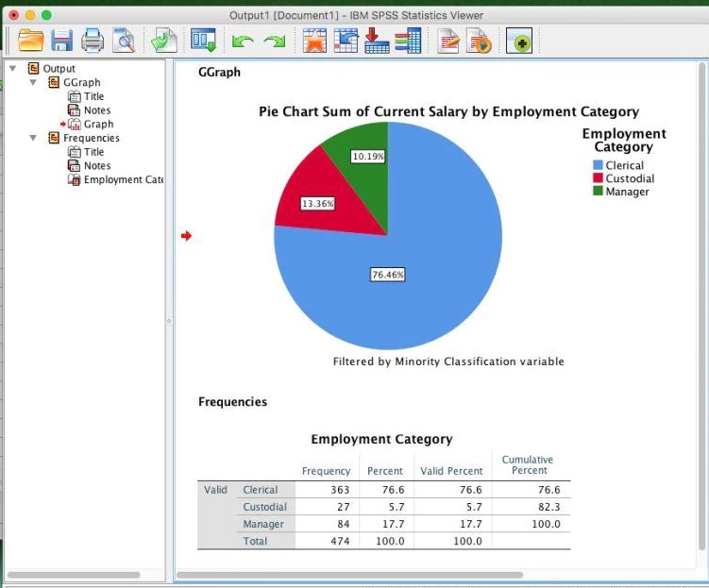Viewport: 709px width, 588px height.
Task: Save the output document with the floppy icon
Action: (62, 41)
